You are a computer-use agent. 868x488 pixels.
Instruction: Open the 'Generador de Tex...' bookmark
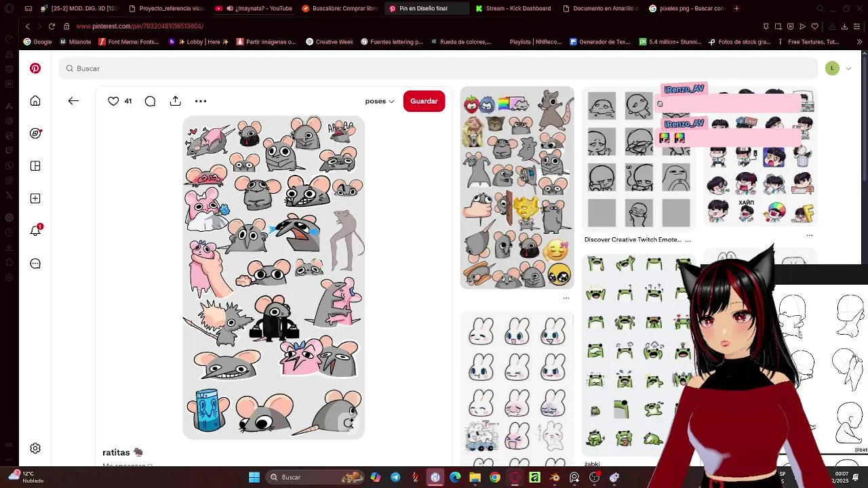(600, 42)
